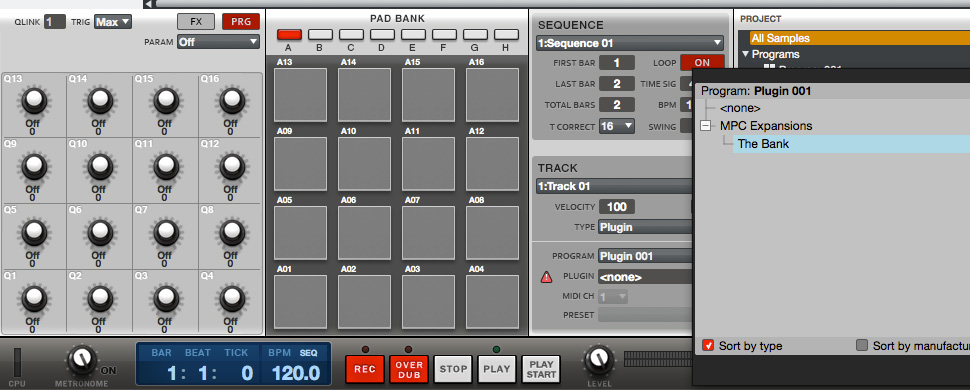The image size is (970, 390).
Task: Open the PARAM Off dropdown
Action: [218, 42]
